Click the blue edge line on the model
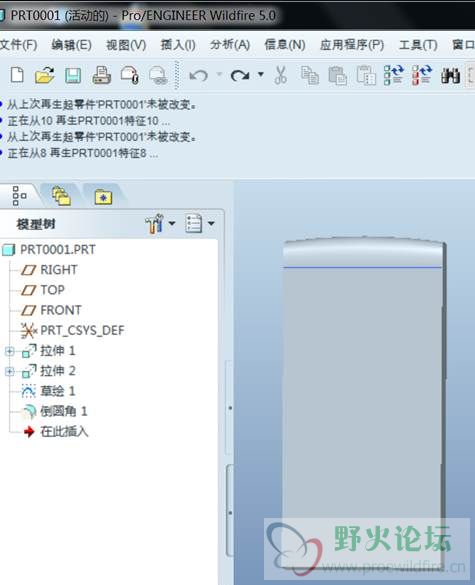The width and height of the screenshot is (475, 585). coord(363,267)
